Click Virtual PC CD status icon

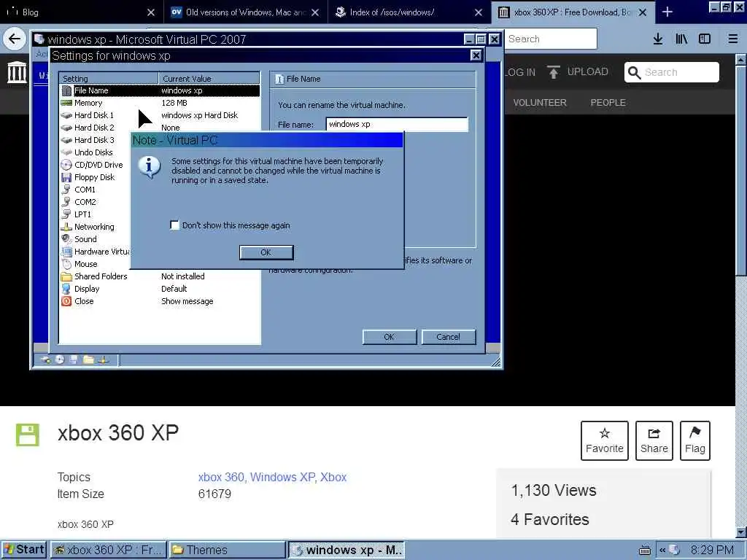click(x=60, y=360)
